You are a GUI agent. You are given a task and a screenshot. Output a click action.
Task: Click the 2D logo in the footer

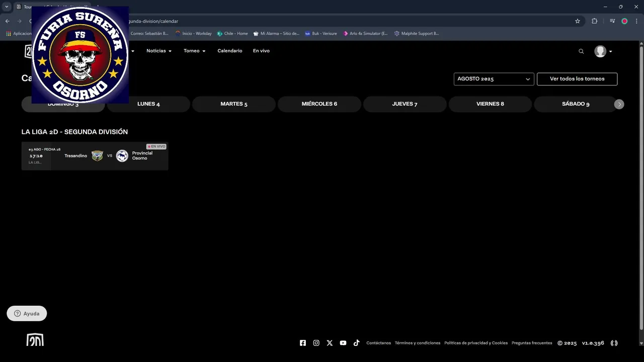coord(35,340)
